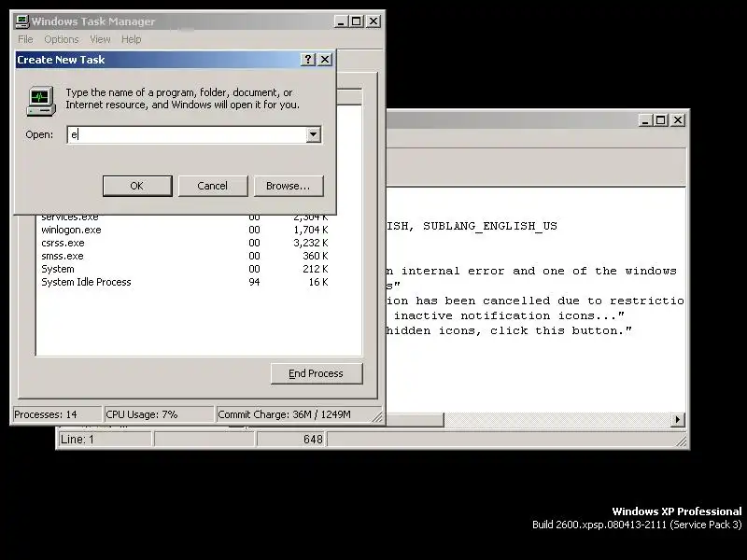The height and width of the screenshot is (560, 747).
Task: Close the Windows Task Manager window
Action: click(373, 21)
